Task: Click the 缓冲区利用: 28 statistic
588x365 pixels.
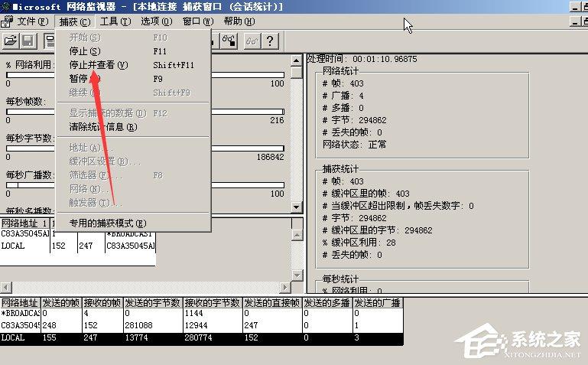Action: pos(359,243)
